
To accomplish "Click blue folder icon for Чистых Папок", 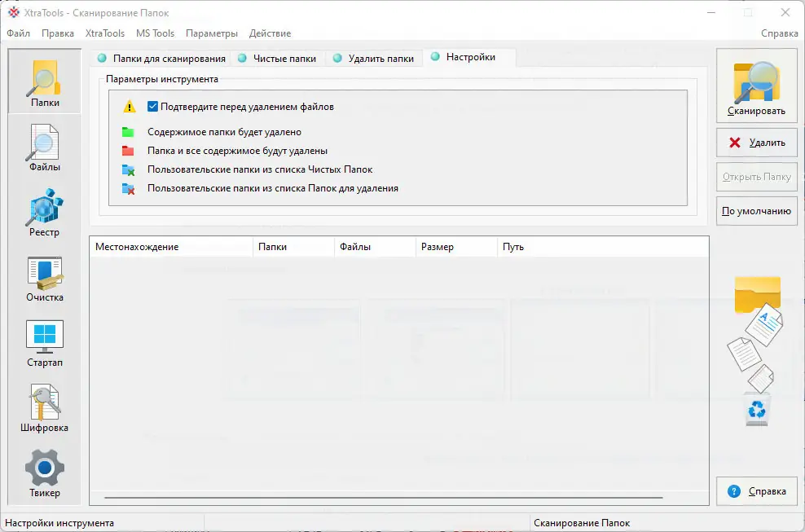I will [x=128, y=170].
